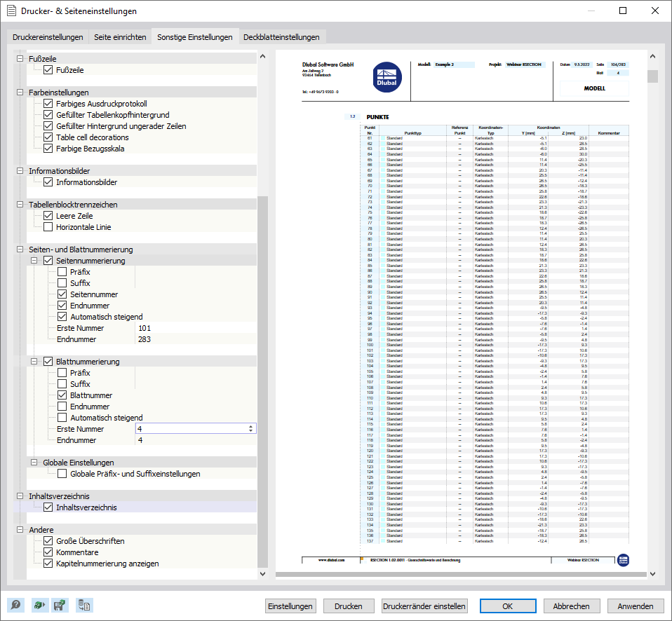Uncheck the Fußzeile checkbox

pos(48,70)
